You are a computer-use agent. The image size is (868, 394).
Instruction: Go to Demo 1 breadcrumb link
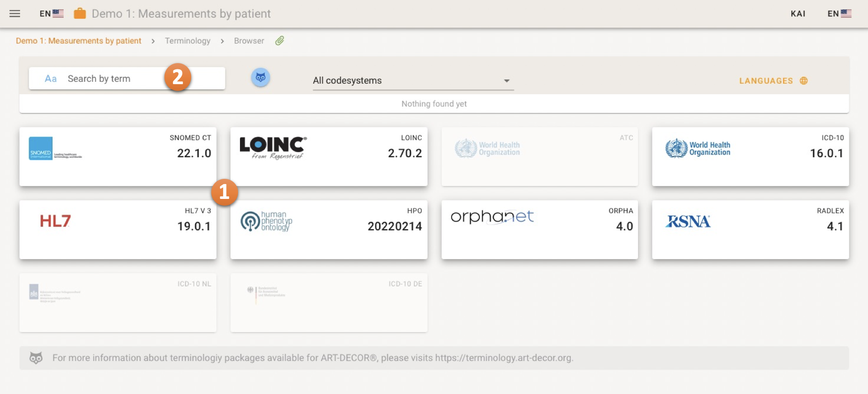click(x=78, y=41)
